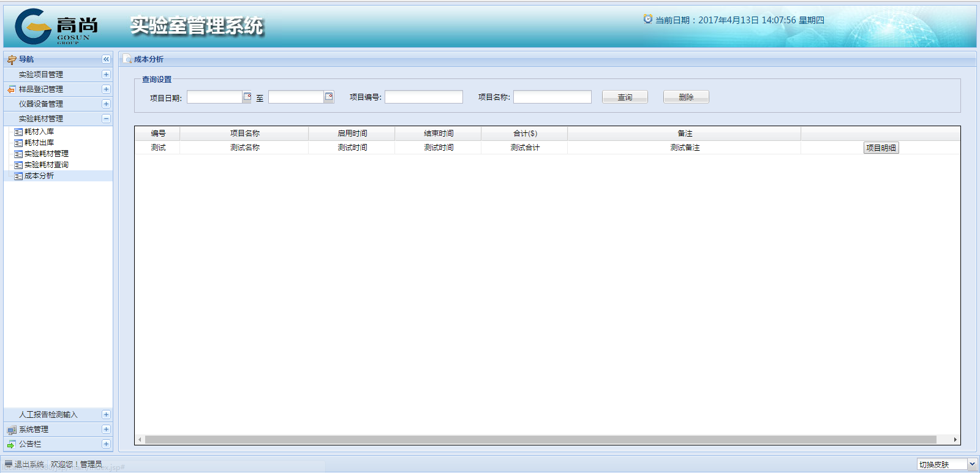Focus the 项目编号 input field
980x473 pixels.
tap(423, 97)
